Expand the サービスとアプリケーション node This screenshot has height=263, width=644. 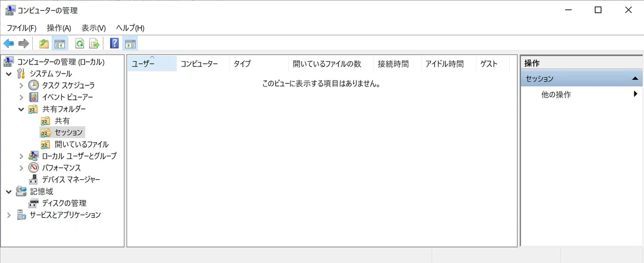click(x=9, y=215)
